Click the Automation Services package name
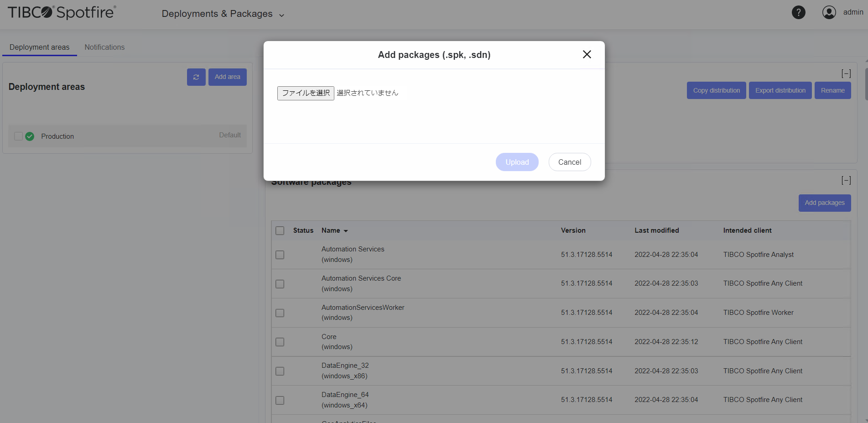Viewport: 868px width, 423px height. [x=353, y=249]
